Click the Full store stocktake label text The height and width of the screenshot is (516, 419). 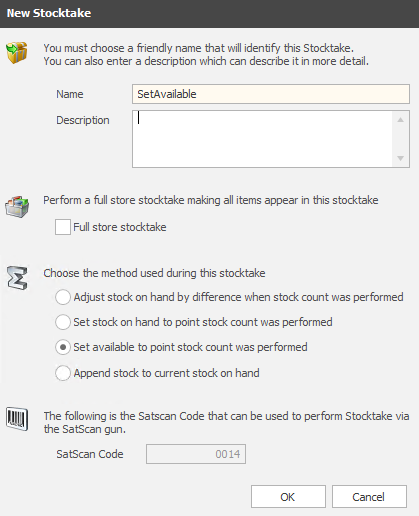[120, 227]
